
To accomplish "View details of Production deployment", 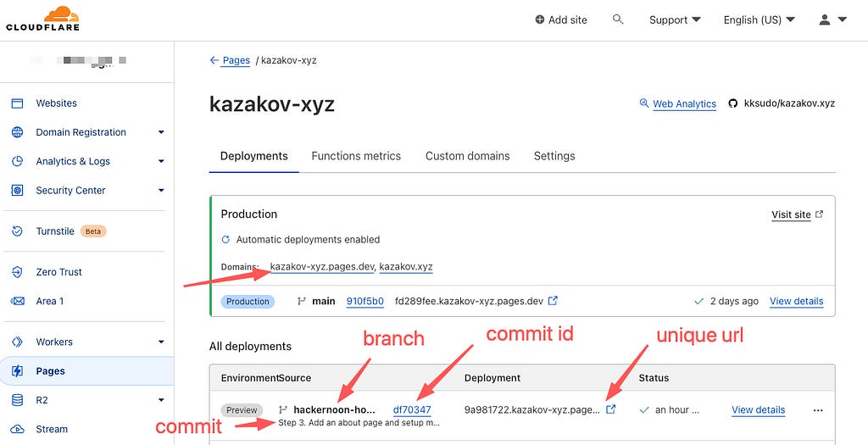I will pyautogui.click(x=796, y=301).
